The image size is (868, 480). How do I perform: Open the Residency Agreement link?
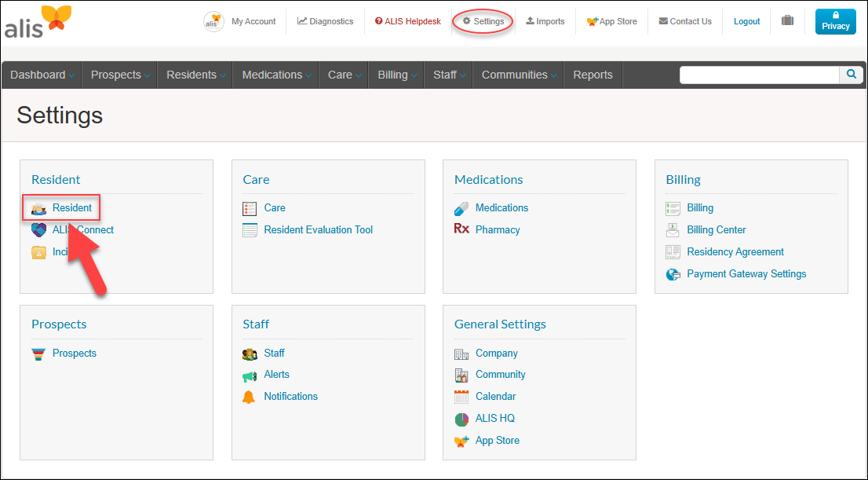(x=735, y=251)
